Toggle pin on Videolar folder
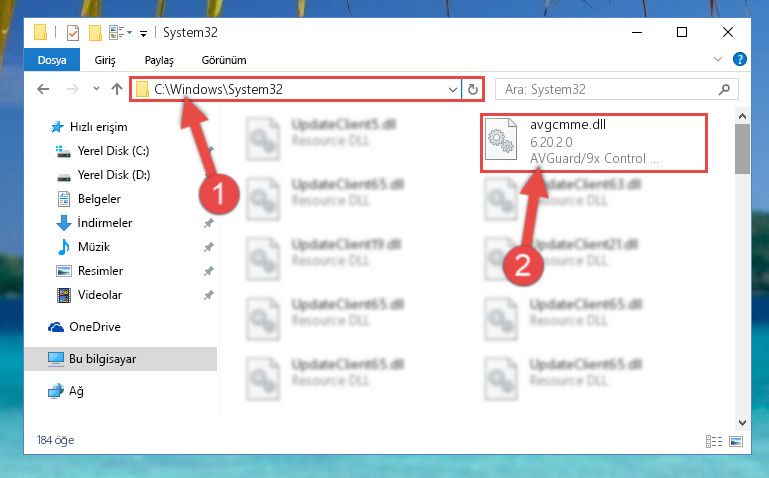Screen dimensions: 769x478 [209, 295]
